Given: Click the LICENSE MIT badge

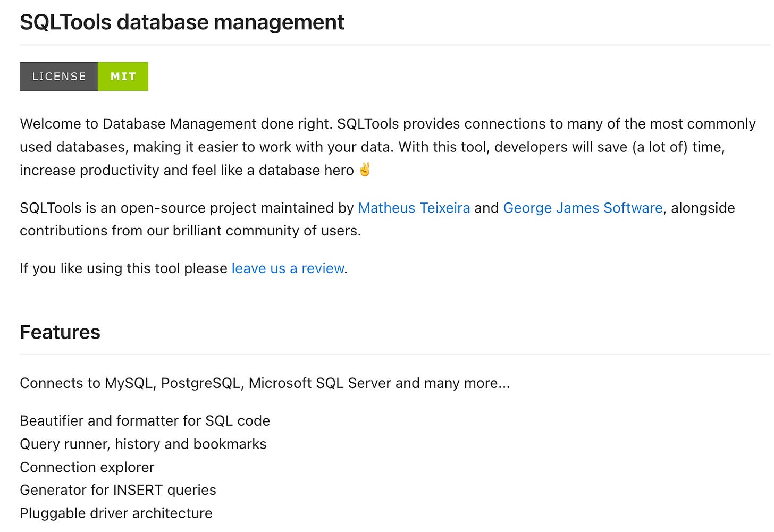Looking at the screenshot, I should 83,76.
